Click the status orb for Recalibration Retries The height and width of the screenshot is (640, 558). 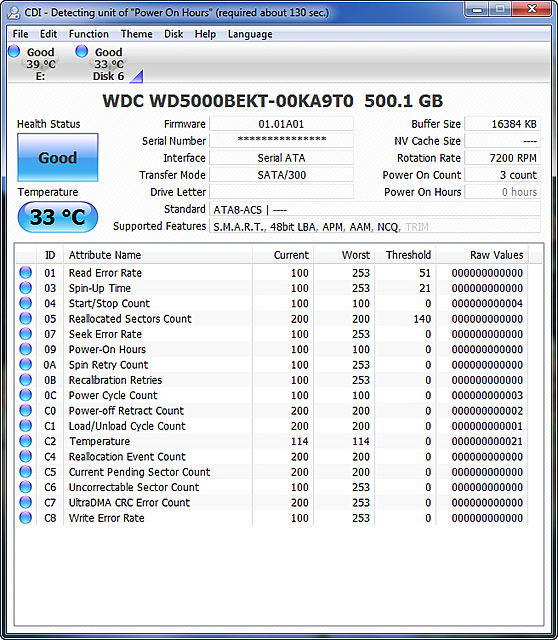coord(25,380)
